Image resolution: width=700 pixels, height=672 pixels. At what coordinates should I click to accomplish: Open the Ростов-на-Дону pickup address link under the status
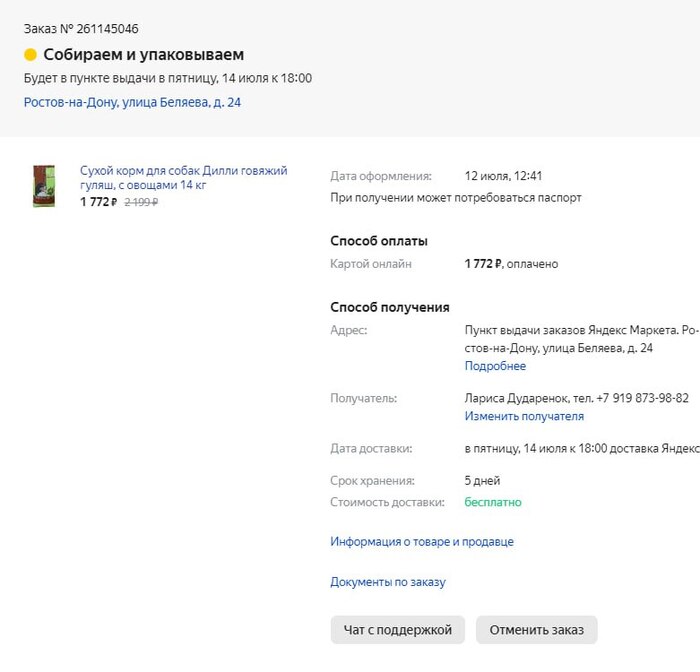(132, 102)
